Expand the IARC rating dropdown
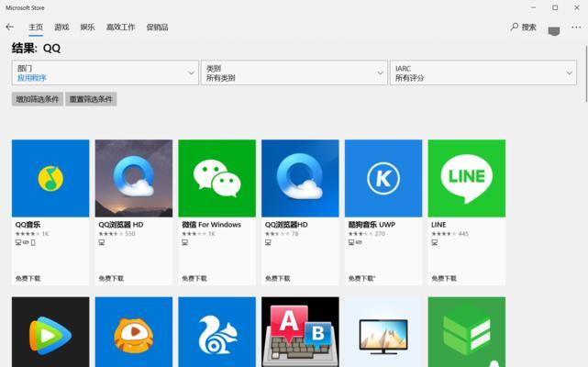This screenshot has width=588, height=367. pyautogui.click(x=483, y=72)
